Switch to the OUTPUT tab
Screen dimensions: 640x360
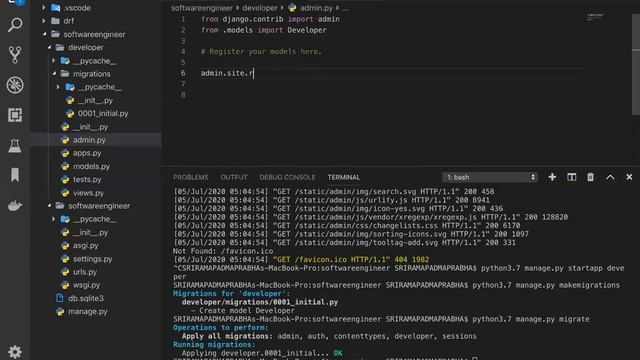click(x=234, y=177)
